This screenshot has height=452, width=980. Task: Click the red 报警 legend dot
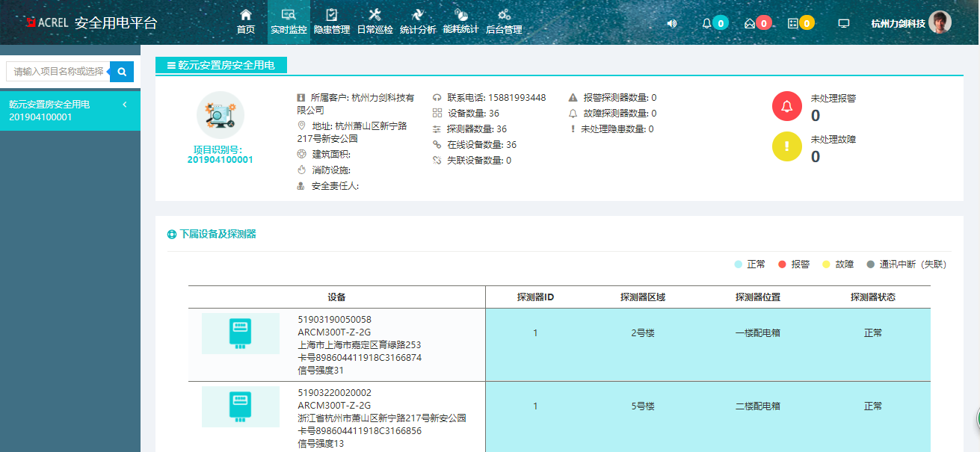click(x=782, y=264)
